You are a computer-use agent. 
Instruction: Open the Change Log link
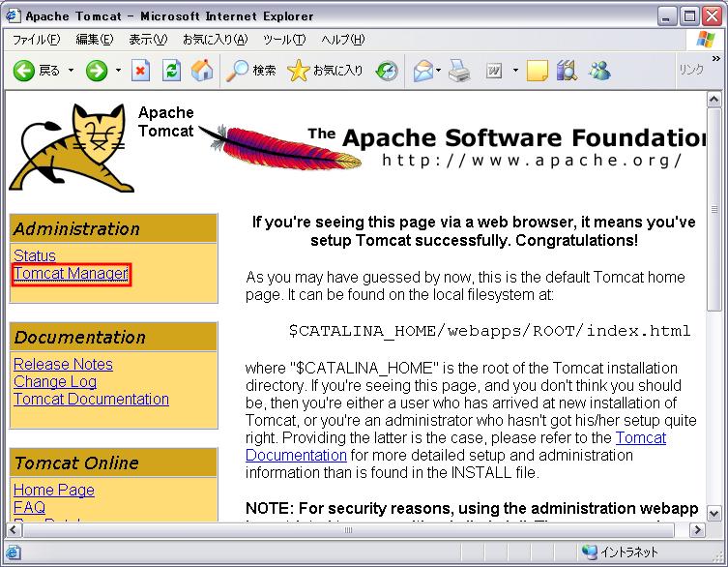point(55,381)
